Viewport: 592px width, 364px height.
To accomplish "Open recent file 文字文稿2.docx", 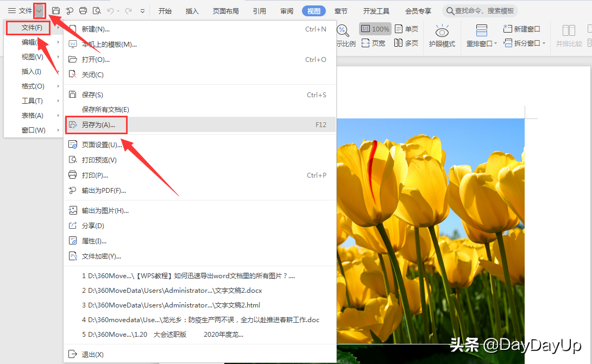I will [x=172, y=291].
